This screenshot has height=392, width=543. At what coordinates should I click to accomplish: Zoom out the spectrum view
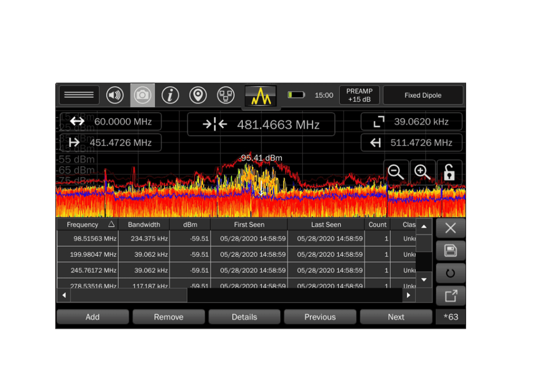[x=396, y=172]
